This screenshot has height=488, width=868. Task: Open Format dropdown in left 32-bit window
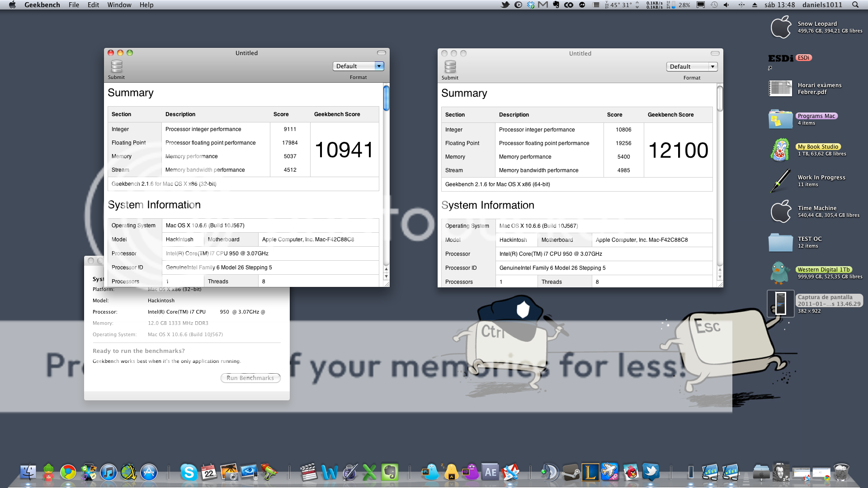click(359, 66)
